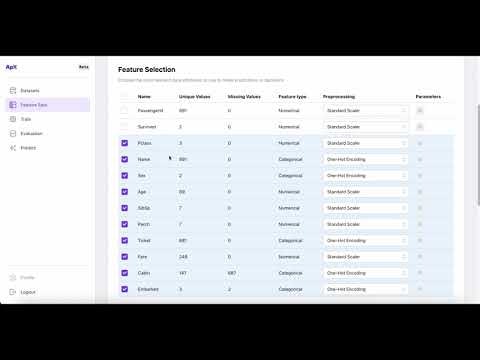The width and height of the screenshot is (480, 360).
Task: Open parameters icon for the Fare row
Action: pos(420,257)
